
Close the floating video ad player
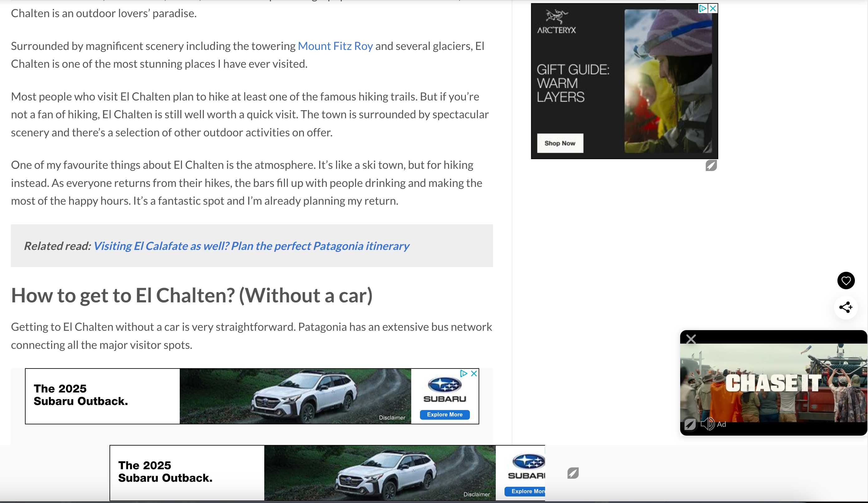point(690,339)
